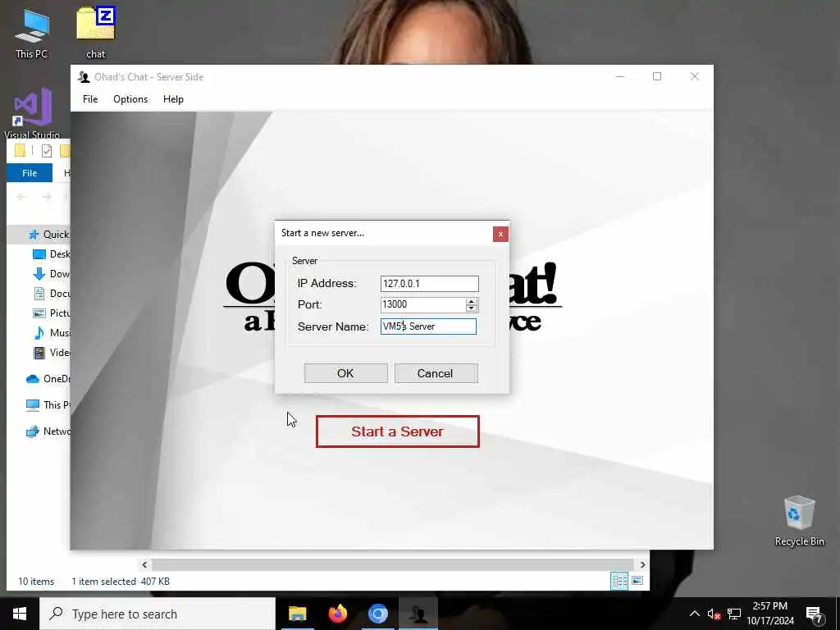The height and width of the screenshot is (630, 840).
Task: Show hidden system tray icons
Action: tap(694, 614)
